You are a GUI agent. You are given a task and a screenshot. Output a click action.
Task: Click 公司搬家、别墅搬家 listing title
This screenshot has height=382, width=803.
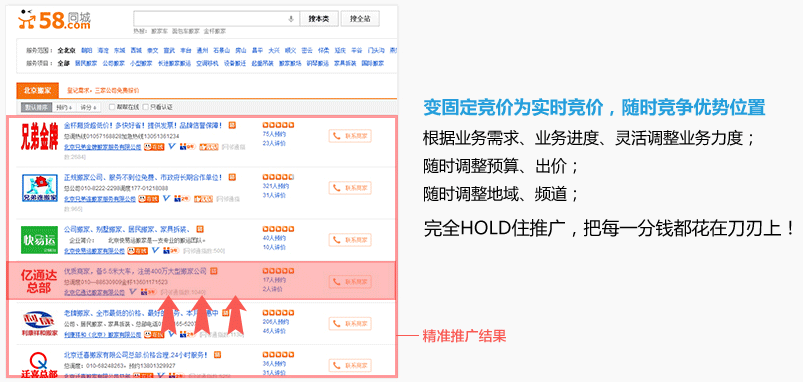point(128,229)
